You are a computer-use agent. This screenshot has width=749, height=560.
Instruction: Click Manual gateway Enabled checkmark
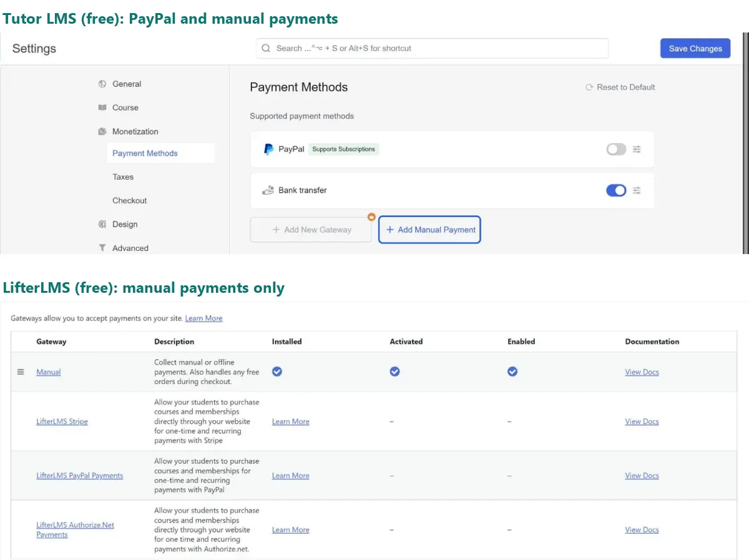[x=512, y=371]
